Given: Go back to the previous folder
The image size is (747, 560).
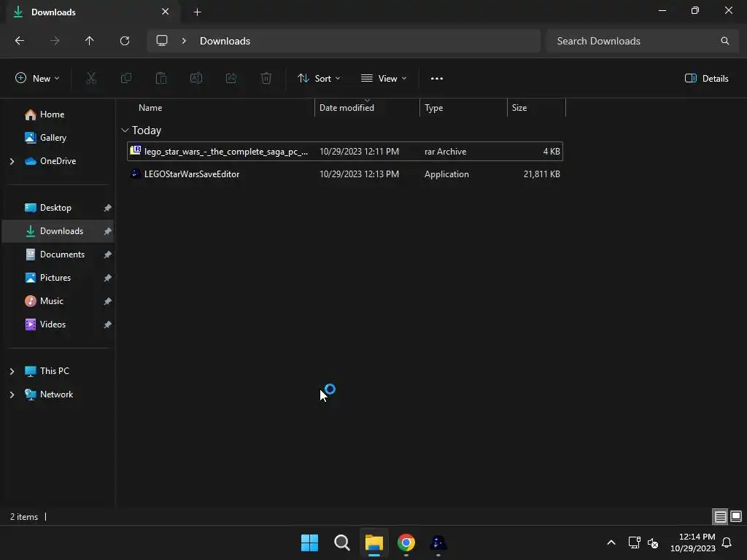Looking at the screenshot, I should (x=20, y=41).
